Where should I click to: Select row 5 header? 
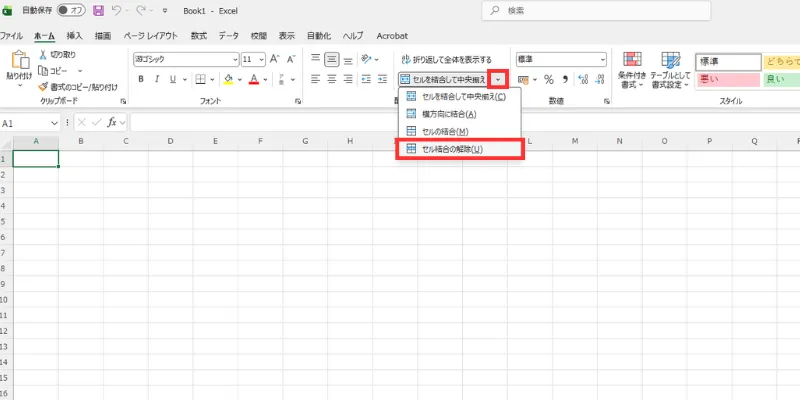coord(4,221)
